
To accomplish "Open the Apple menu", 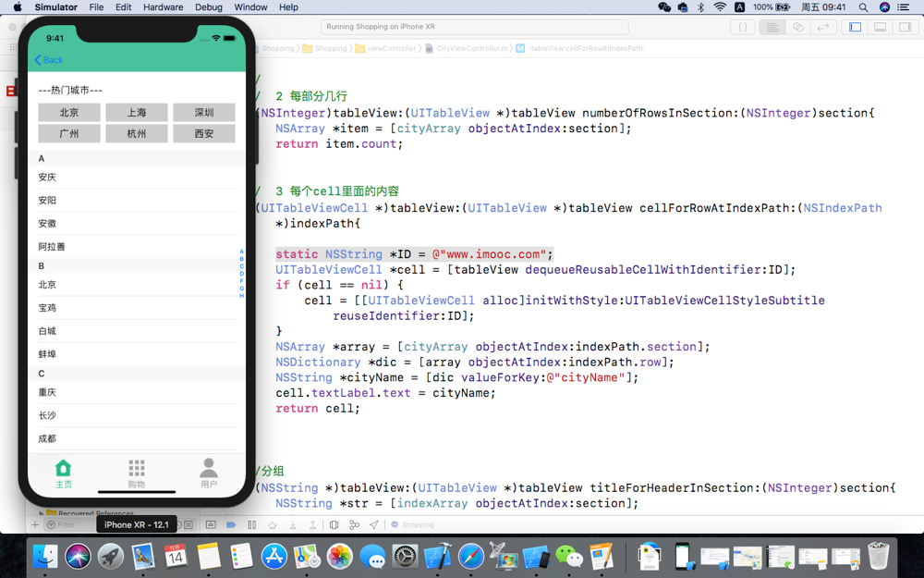I will (18, 7).
